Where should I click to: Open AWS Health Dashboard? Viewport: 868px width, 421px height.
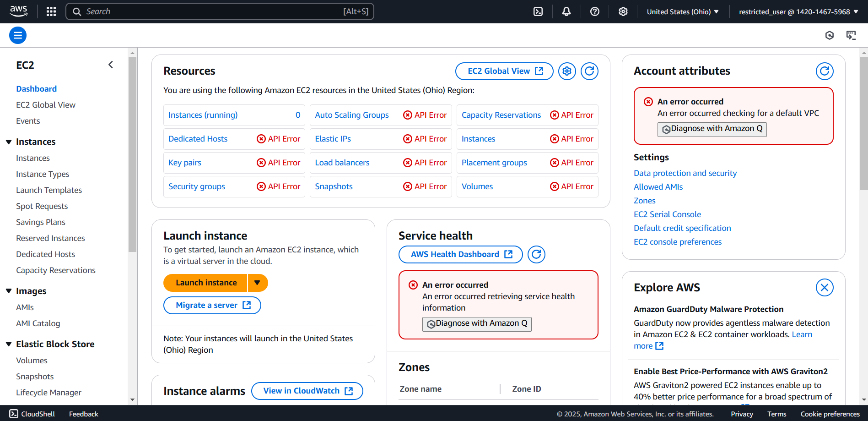[x=460, y=254]
